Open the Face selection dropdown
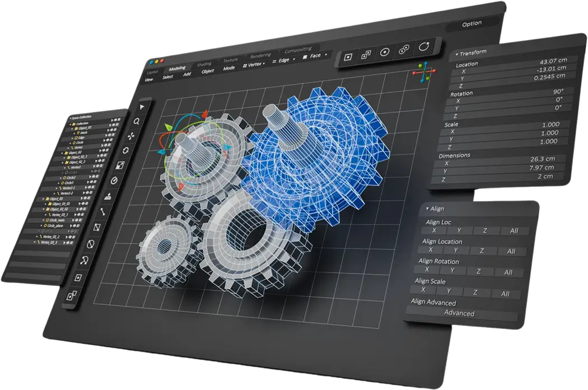This screenshot has width=588, height=390. pyautogui.click(x=314, y=55)
